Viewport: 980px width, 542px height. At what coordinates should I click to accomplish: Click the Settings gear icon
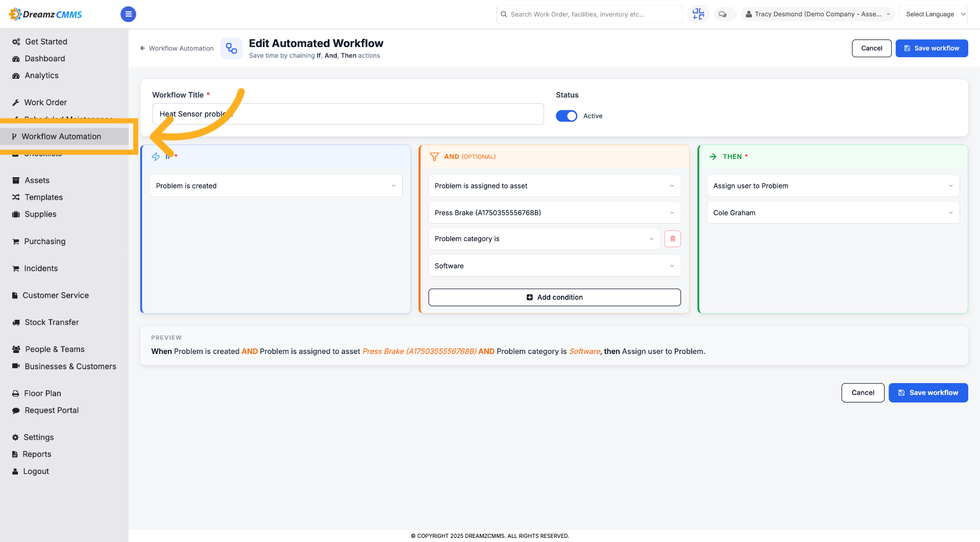[x=15, y=437]
